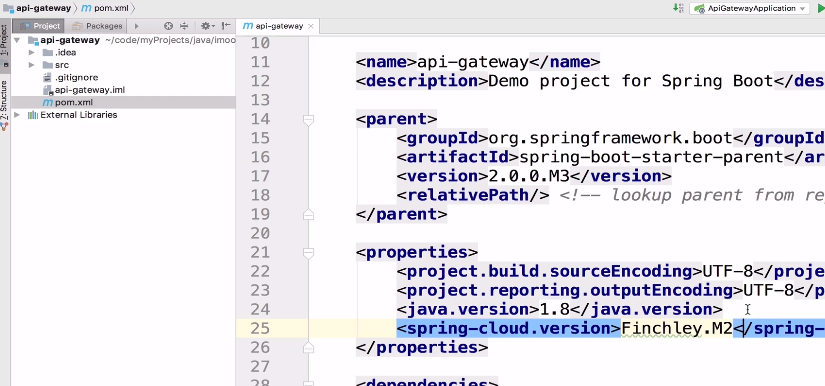Select the api-gateway.iml file
This screenshot has width=825, height=386.
89,90
